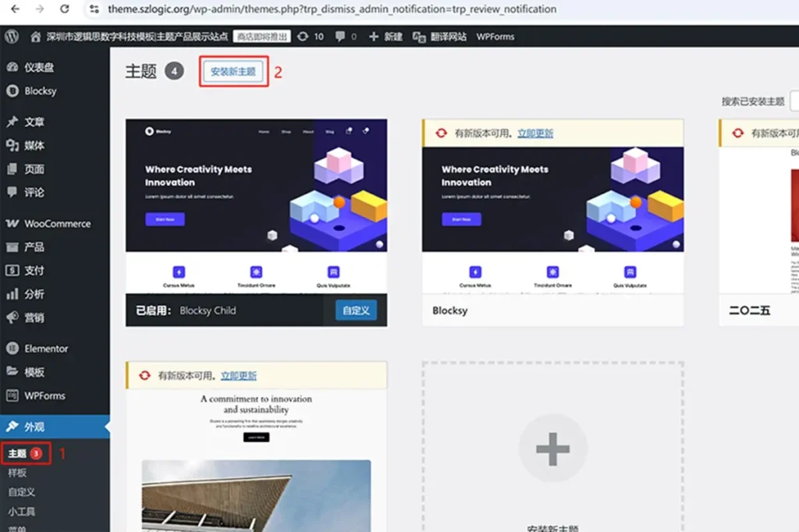The width and height of the screenshot is (799, 532).
Task: Open the 自定义 button for Blocksy Child
Action: tap(358, 310)
